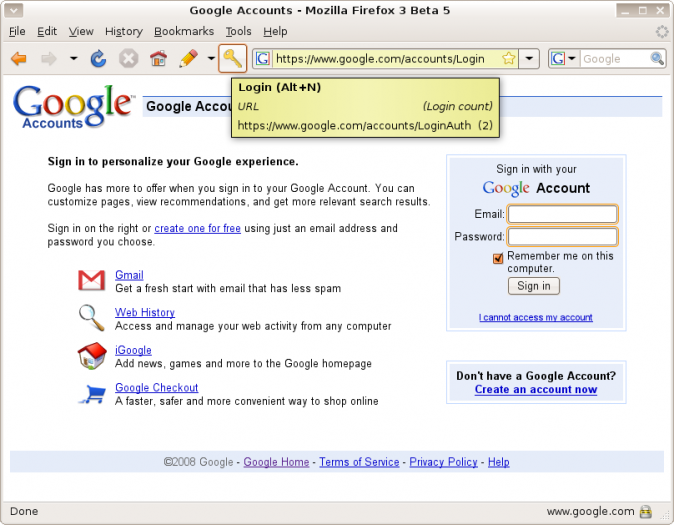674x525 pixels.
Task: Open the Help menu
Action: coord(275,31)
